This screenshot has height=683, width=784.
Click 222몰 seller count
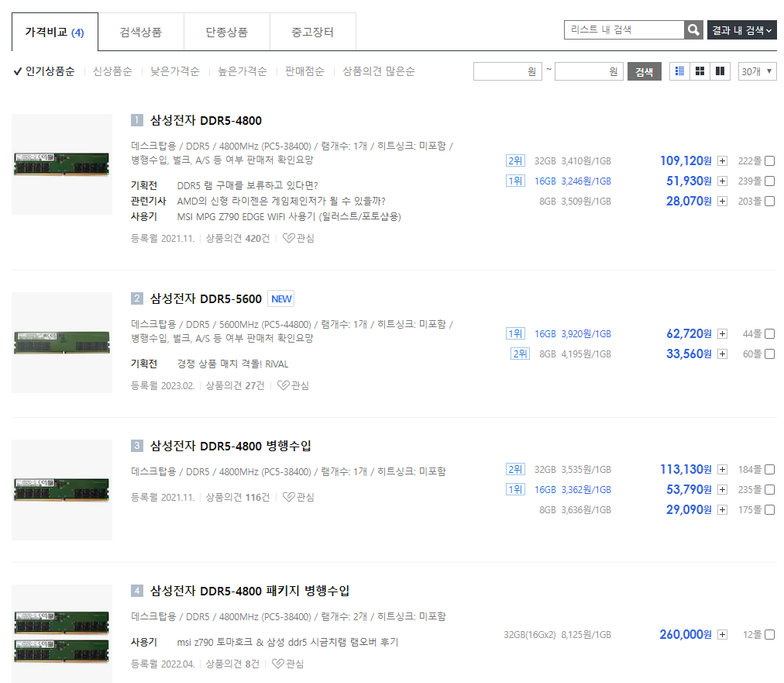pyautogui.click(x=749, y=160)
